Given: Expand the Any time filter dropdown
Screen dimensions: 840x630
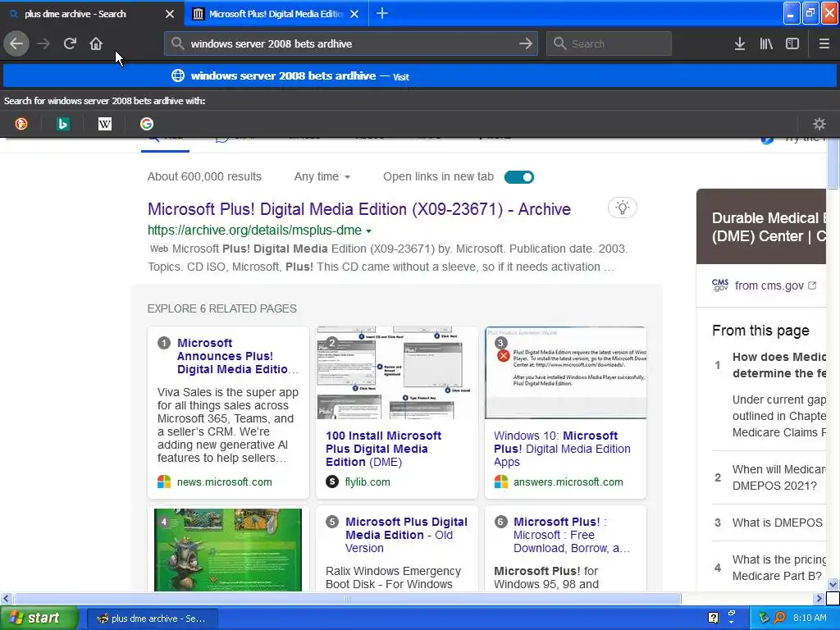Looking at the screenshot, I should pos(322,176).
